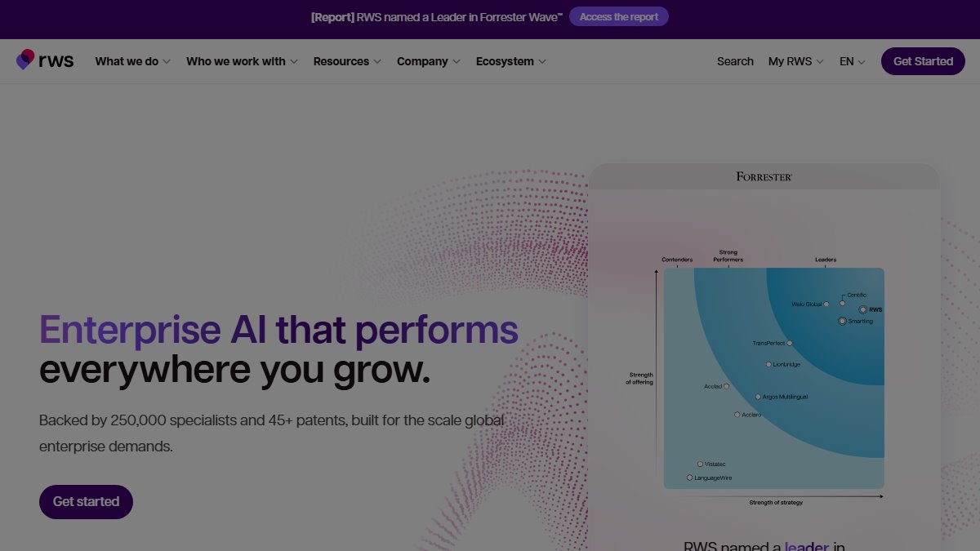
Task: Click the Get Started button in the navigation bar
Action: (x=923, y=61)
